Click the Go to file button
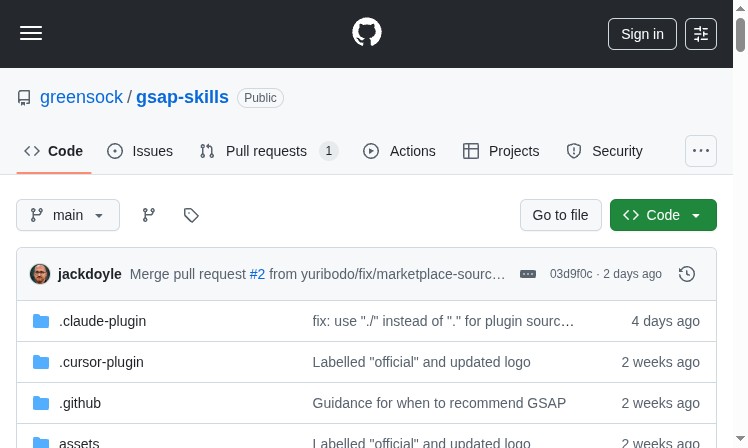 (561, 215)
